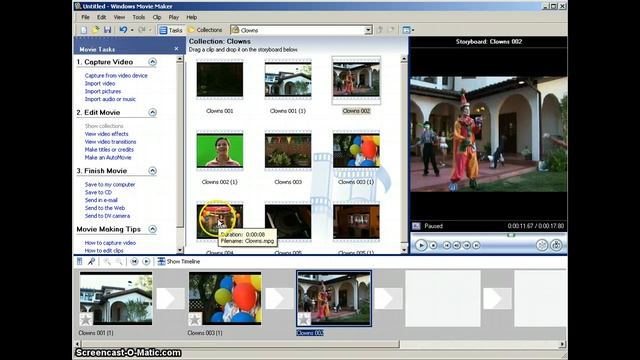Click transition cell after Clowns 001 (1)
The width and height of the screenshot is (640, 360).
click(171, 298)
